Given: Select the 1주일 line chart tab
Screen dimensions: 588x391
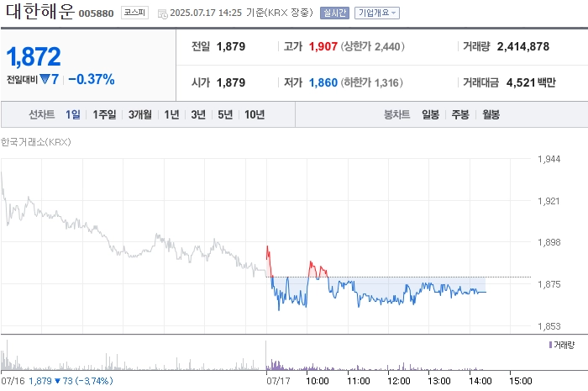Looking at the screenshot, I should (x=104, y=114).
